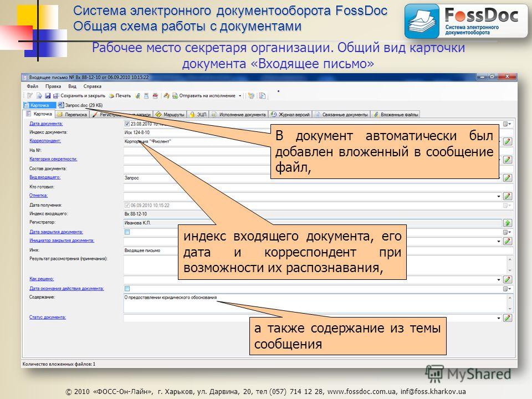
Task: Click the Статус документа link label
Action: click(x=48, y=318)
